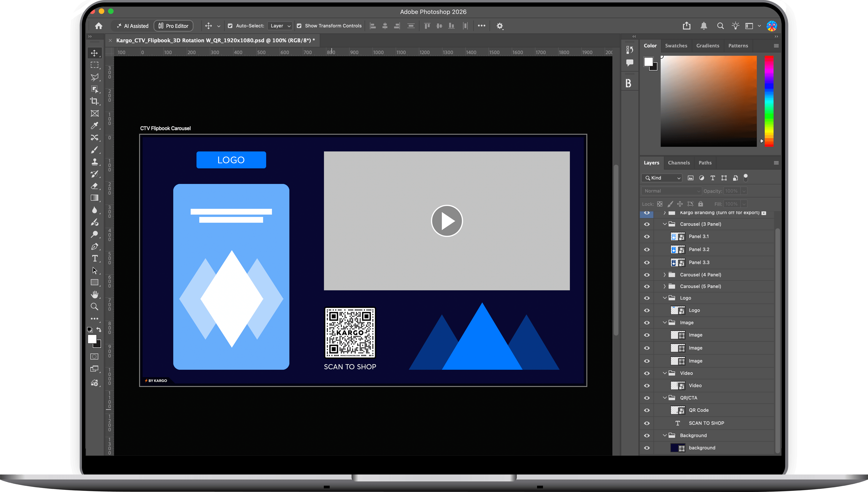Select the Clone Stamp tool
Image resolution: width=868 pixels, height=492 pixels.
[95, 162]
